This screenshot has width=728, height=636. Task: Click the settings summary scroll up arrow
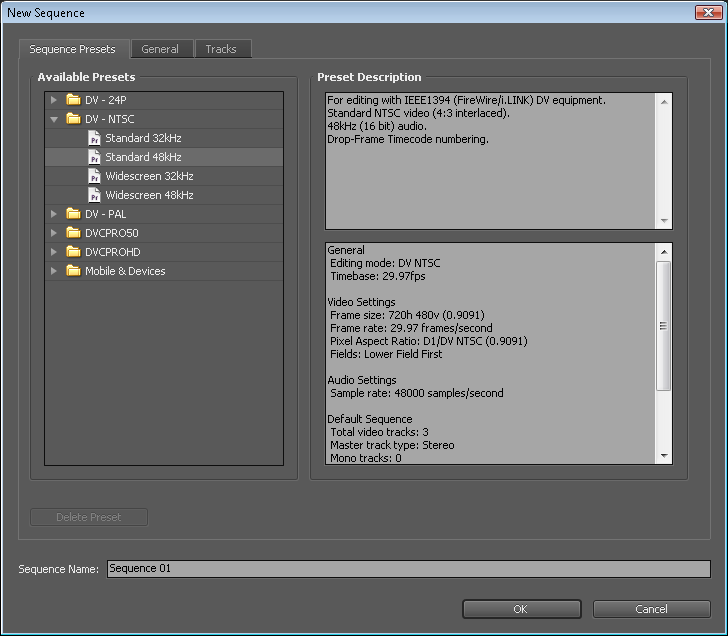coord(664,252)
